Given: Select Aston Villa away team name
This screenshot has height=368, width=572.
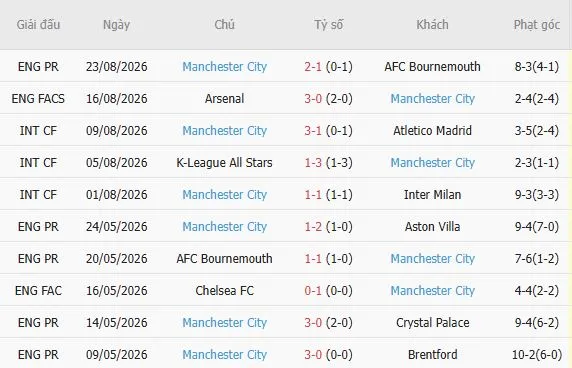Looking at the screenshot, I should [432, 227].
